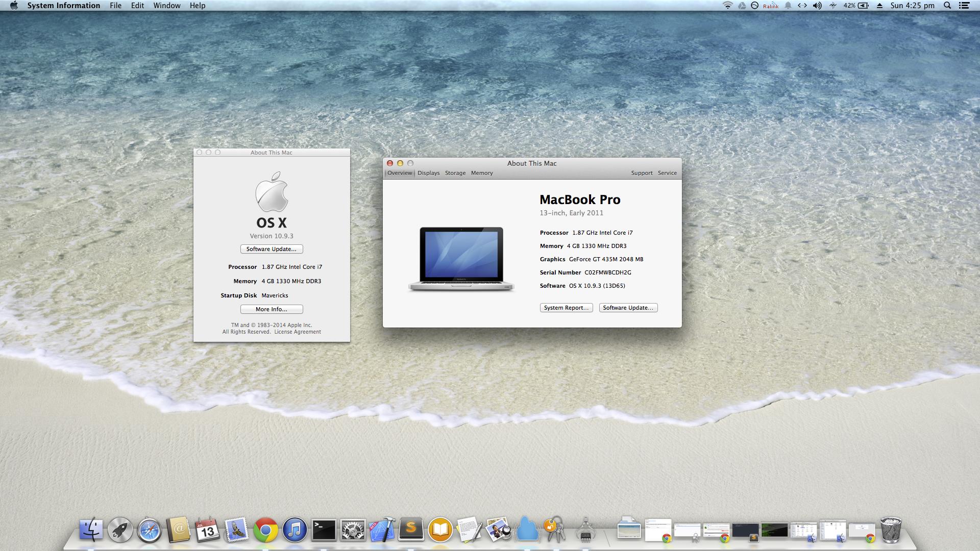This screenshot has width=980, height=551.
Task: Click OS X 10.9.3 (13D65) software text
Action: (x=597, y=286)
